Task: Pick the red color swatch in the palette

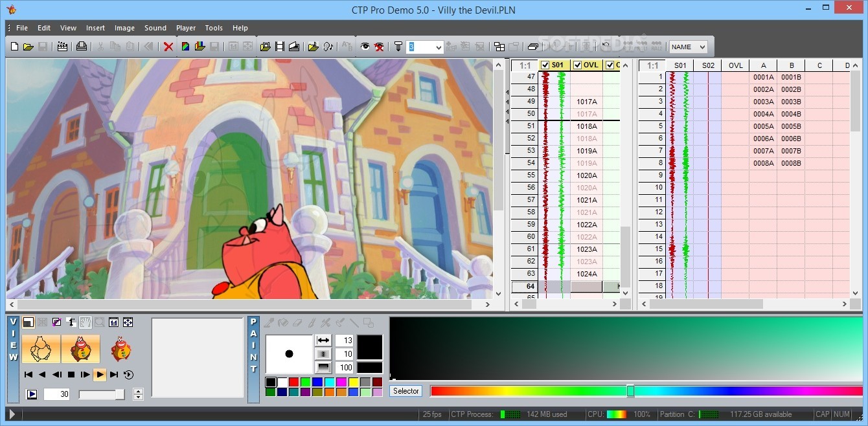Action: (x=294, y=381)
